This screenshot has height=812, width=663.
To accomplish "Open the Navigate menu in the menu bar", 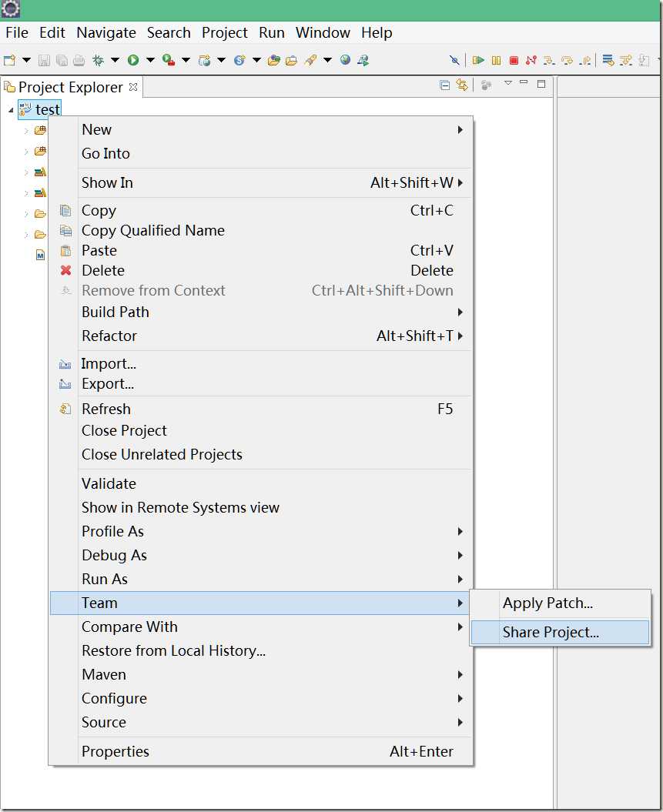I will 106,32.
